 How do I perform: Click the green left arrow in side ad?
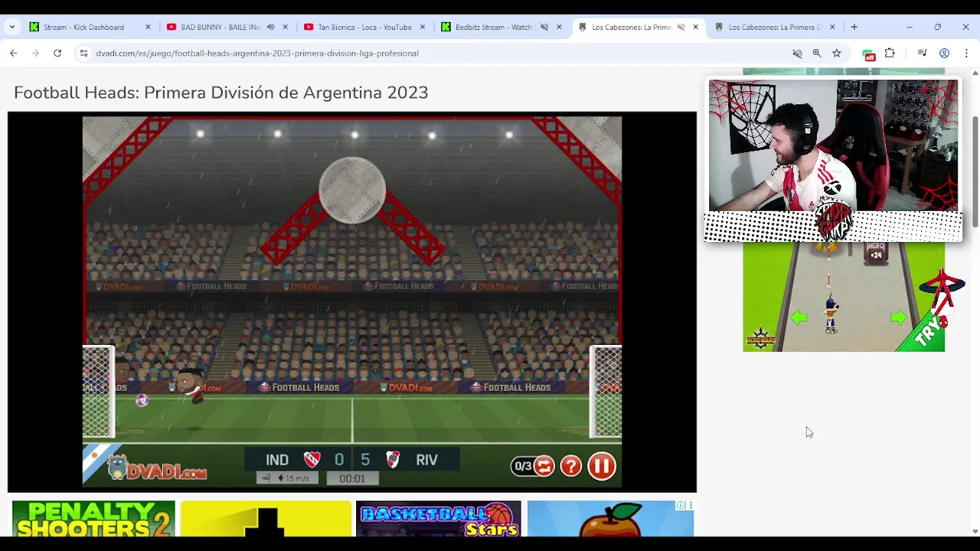click(x=799, y=318)
